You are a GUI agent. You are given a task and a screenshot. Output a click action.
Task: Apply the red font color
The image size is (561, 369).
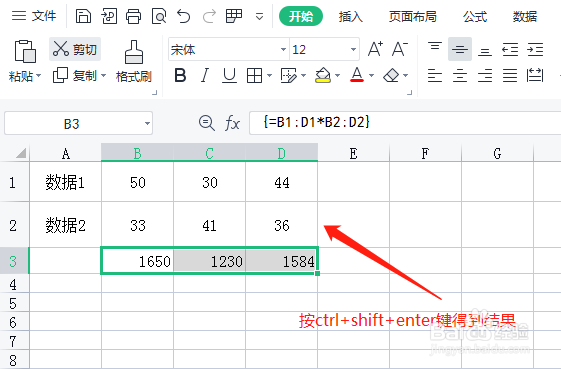[x=357, y=75]
